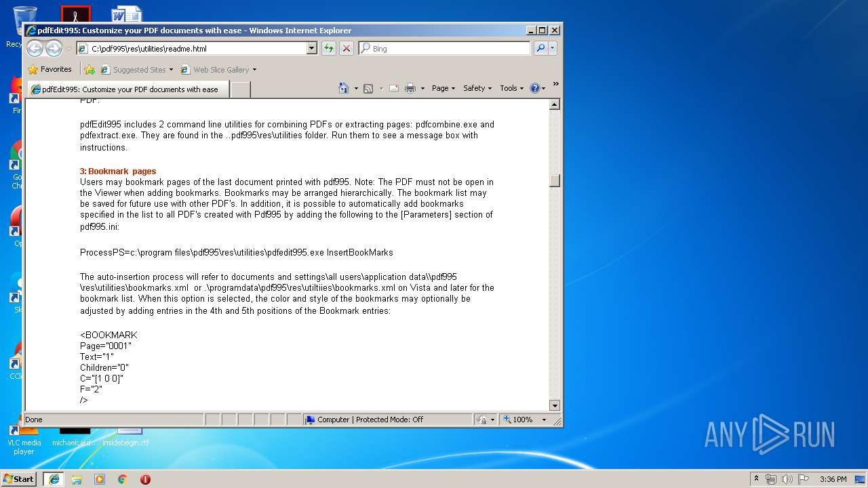
Task: Click the vertical scrollbar thumb
Action: [555, 180]
